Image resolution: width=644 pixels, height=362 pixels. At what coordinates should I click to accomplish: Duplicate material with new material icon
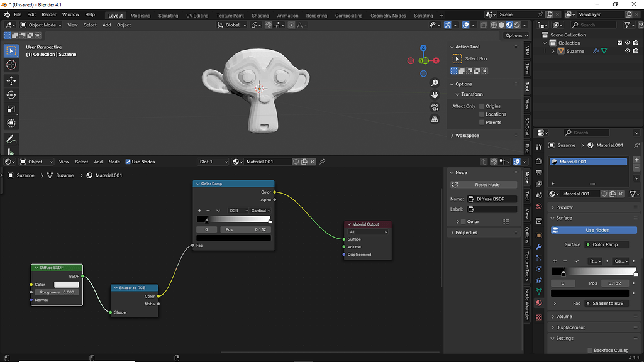(x=304, y=162)
